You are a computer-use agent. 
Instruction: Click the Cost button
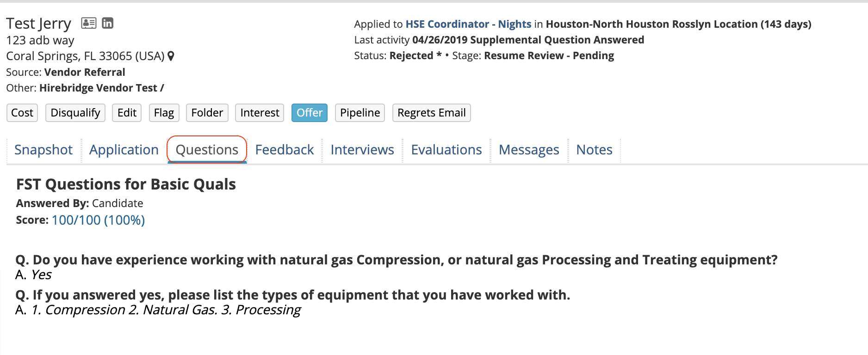22,113
